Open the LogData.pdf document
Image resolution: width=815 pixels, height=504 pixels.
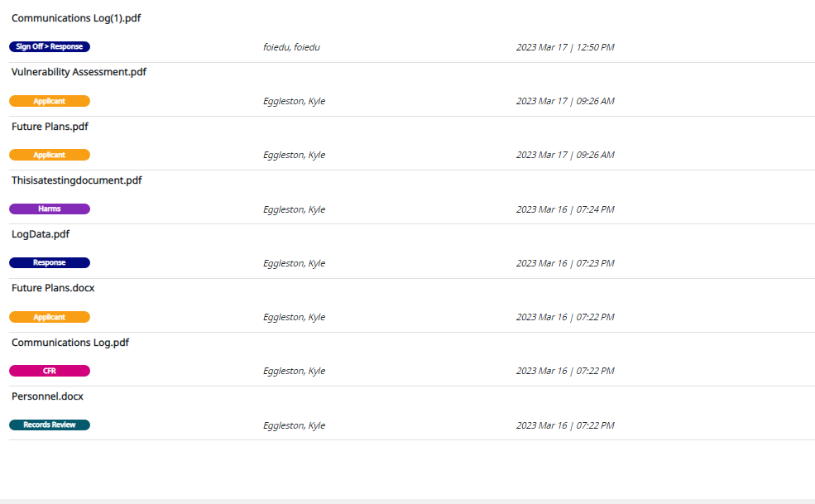tap(39, 233)
